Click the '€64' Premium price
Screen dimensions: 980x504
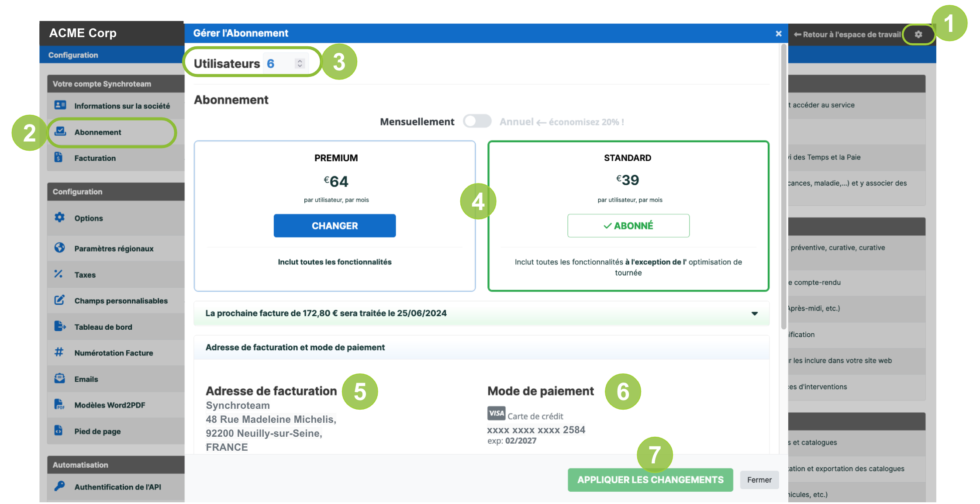[x=336, y=181]
